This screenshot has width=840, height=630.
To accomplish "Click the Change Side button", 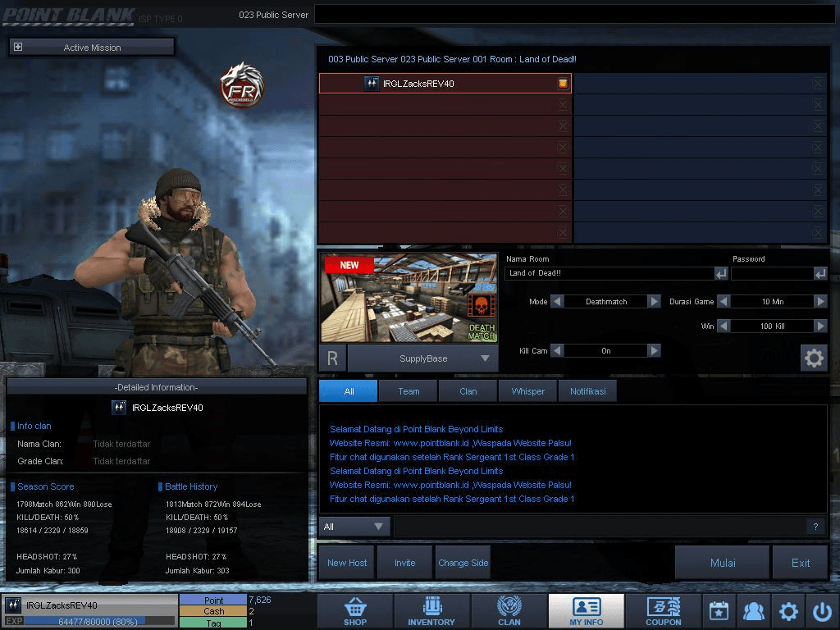I will tap(463, 563).
